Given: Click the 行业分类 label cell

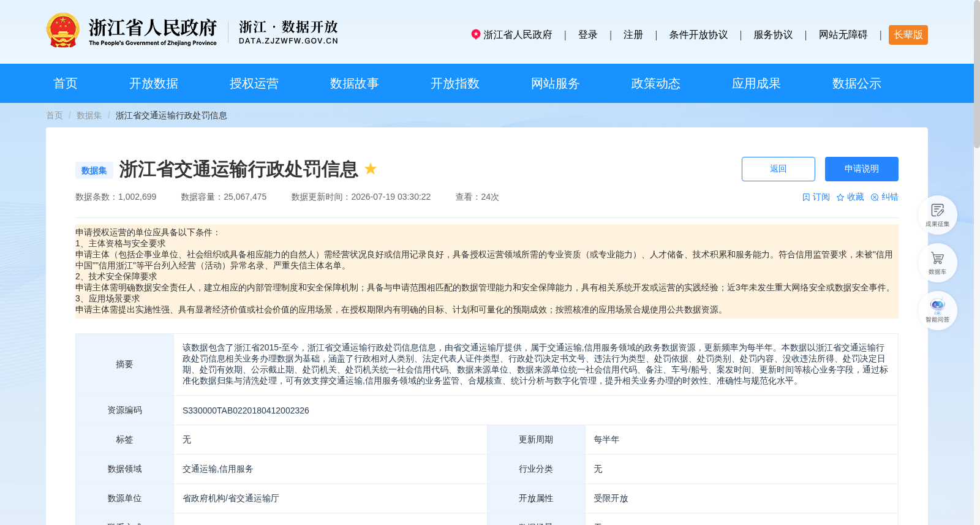Looking at the screenshot, I should pos(536,469).
